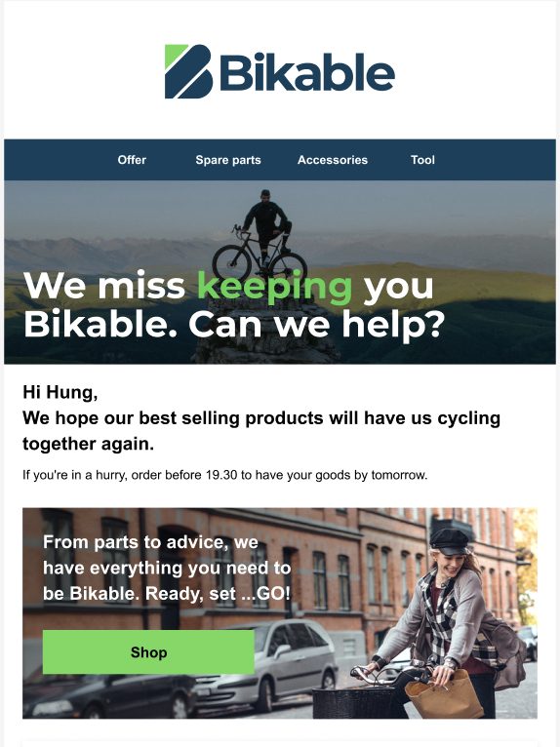Click the 'Bikable. Can we help?' headline line

(x=234, y=325)
